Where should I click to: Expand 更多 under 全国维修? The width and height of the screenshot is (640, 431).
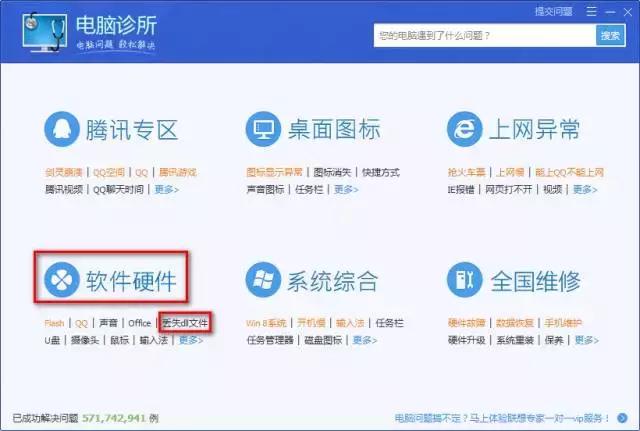pyautogui.click(x=587, y=340)
